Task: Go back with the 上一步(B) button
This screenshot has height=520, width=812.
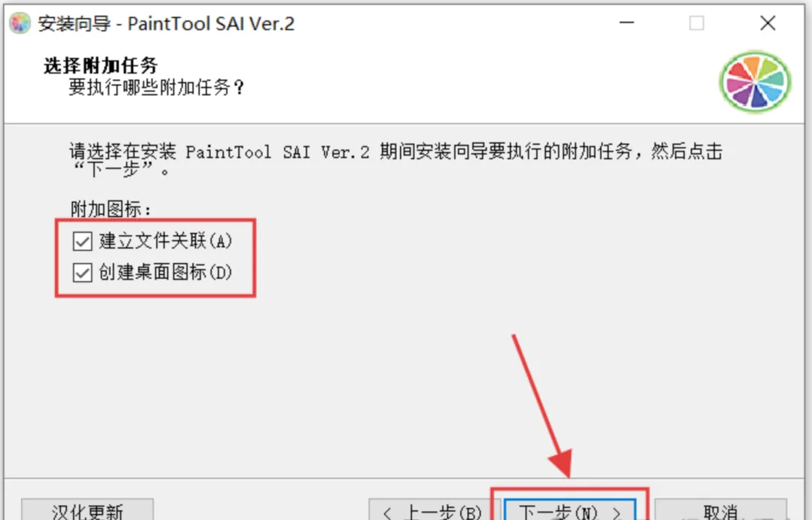Action: [427, 509]
